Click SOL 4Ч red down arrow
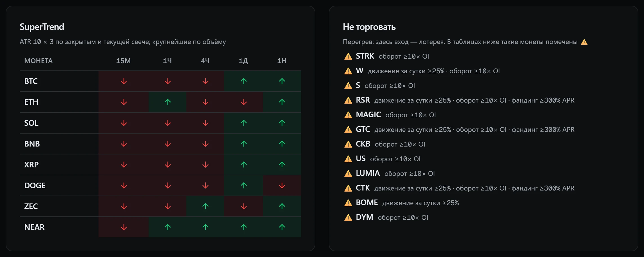This screenshot has height=257, width=644. pyautogui.click(x=205, y=123)
